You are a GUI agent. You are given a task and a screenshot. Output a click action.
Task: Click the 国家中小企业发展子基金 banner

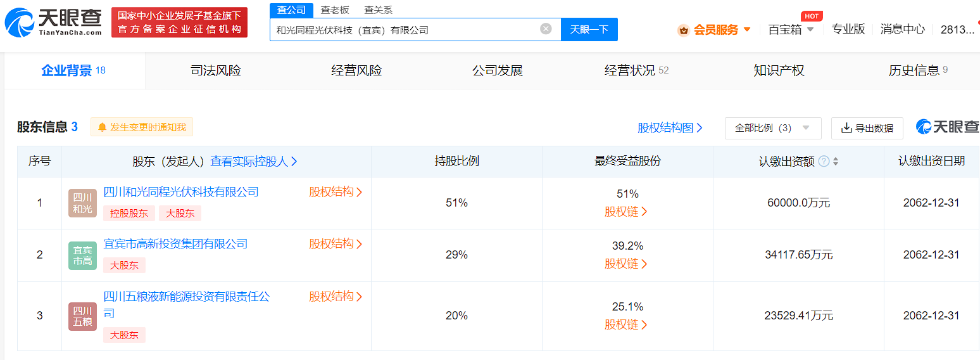(180, 23)
